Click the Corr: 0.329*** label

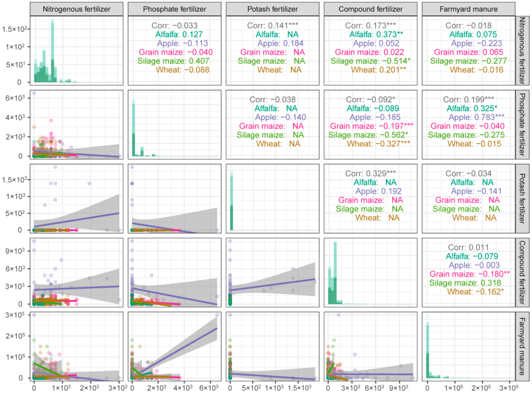tap(370, 173)
